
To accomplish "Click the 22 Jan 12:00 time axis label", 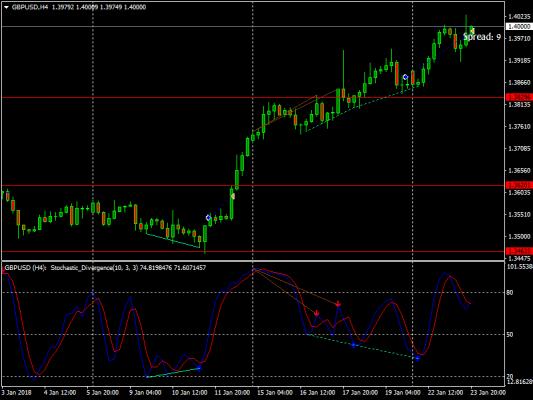I will tap(445, 393).
